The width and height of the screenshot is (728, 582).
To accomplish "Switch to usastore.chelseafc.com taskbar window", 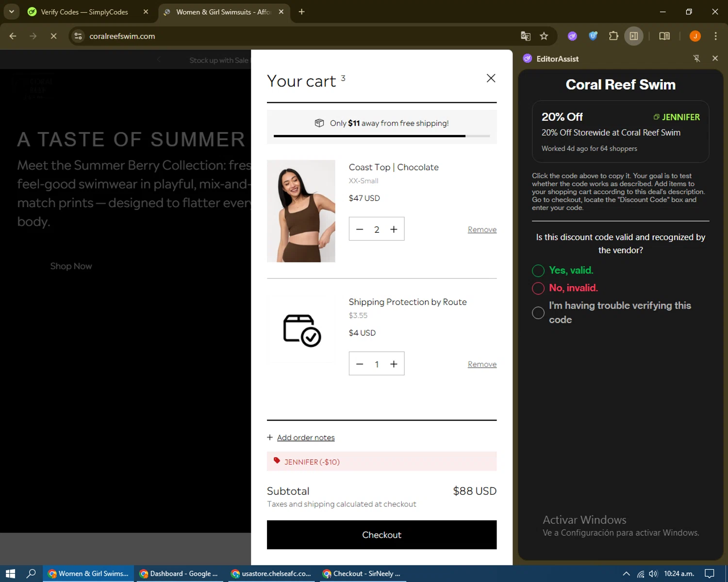I will click(271, 574).
